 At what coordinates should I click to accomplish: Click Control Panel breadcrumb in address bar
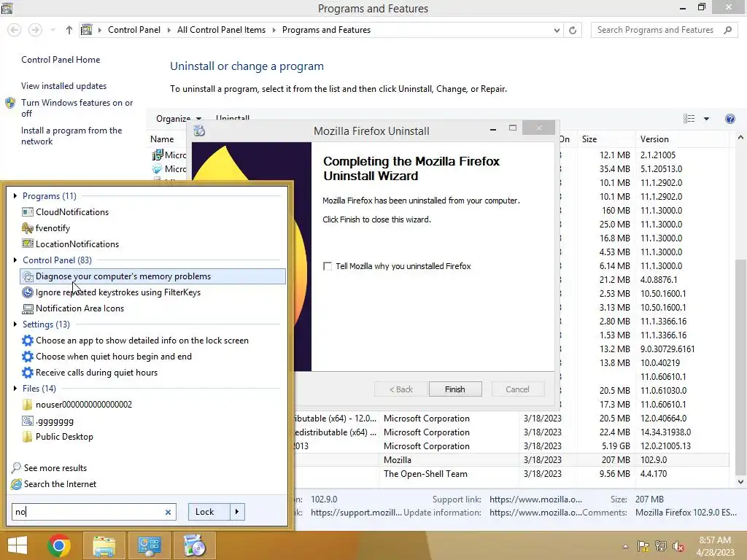[x=134, y=30]
